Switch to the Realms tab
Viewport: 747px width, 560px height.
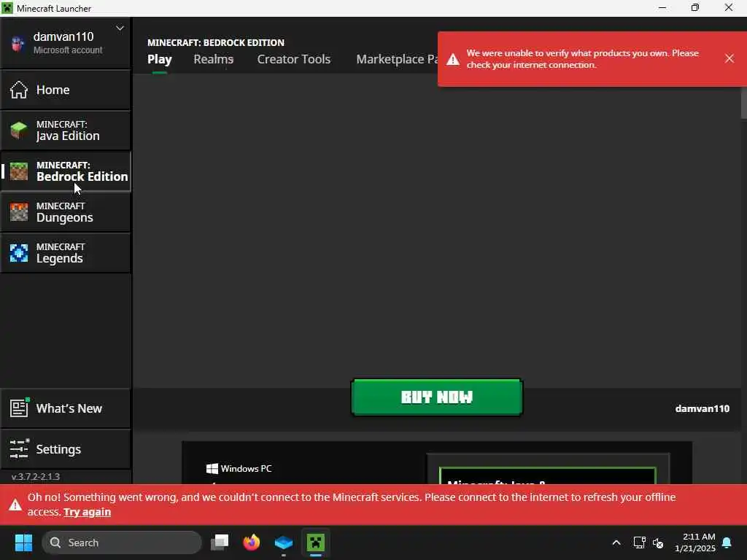(x=214, y=59)
